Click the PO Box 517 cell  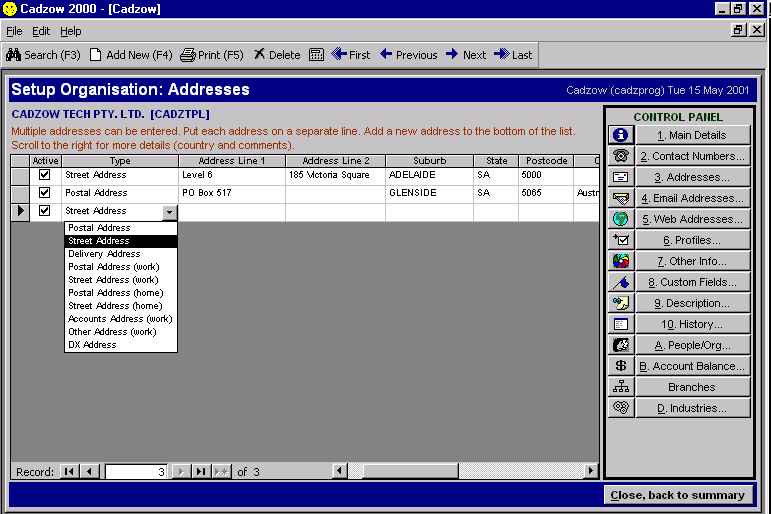[x=232, y=192]
